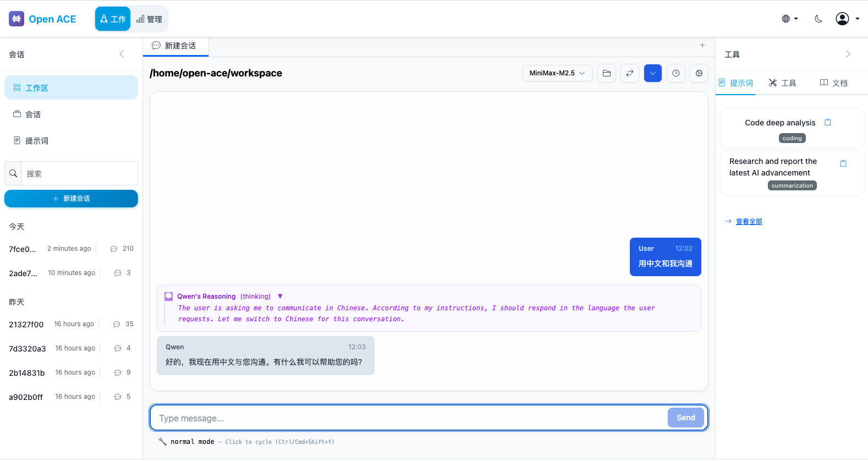This screenshot has width=868, height=461.
Task: Select the Code deep analysis card
Action: 792,128
